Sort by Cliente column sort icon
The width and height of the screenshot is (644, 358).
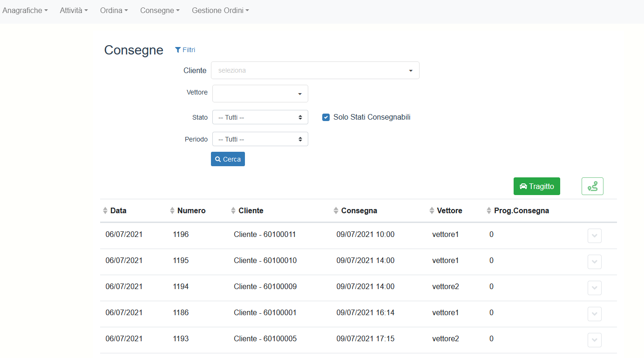(x=233, y=211)
